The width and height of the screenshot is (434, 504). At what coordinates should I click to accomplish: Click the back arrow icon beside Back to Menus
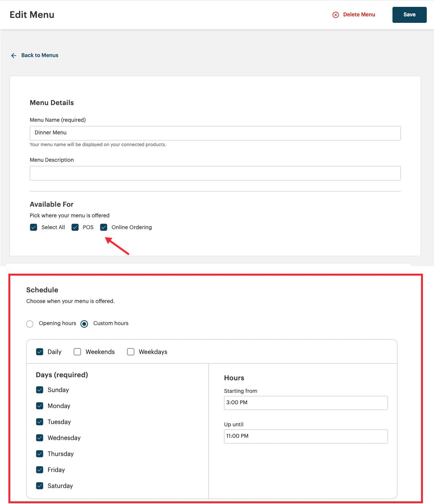click(x=13, y=55)
